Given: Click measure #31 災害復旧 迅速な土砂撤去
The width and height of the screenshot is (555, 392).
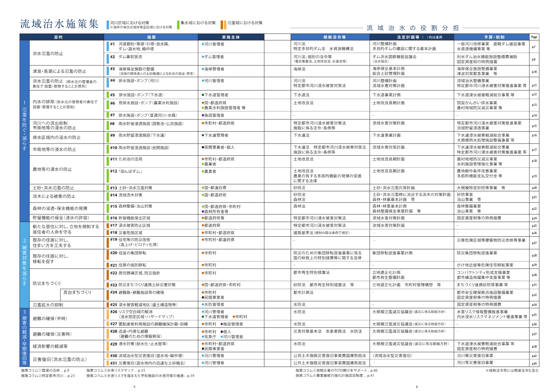Looking at the screenshot, I should (x=148, y=363).
